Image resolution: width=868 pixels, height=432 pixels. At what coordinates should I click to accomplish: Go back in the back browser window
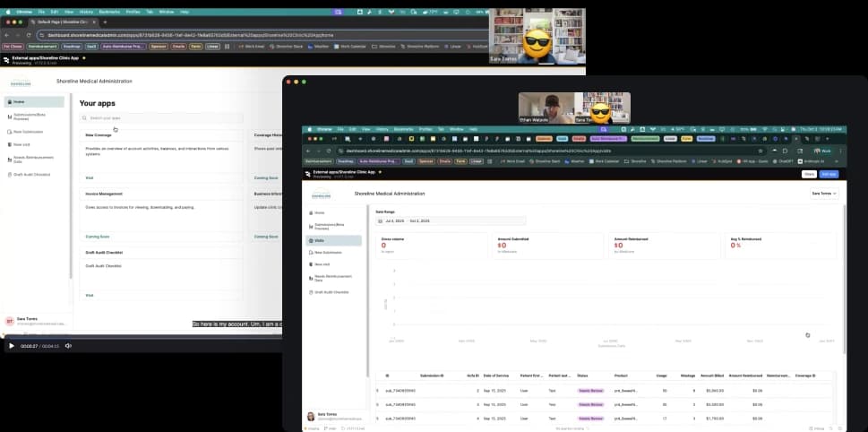7,35
